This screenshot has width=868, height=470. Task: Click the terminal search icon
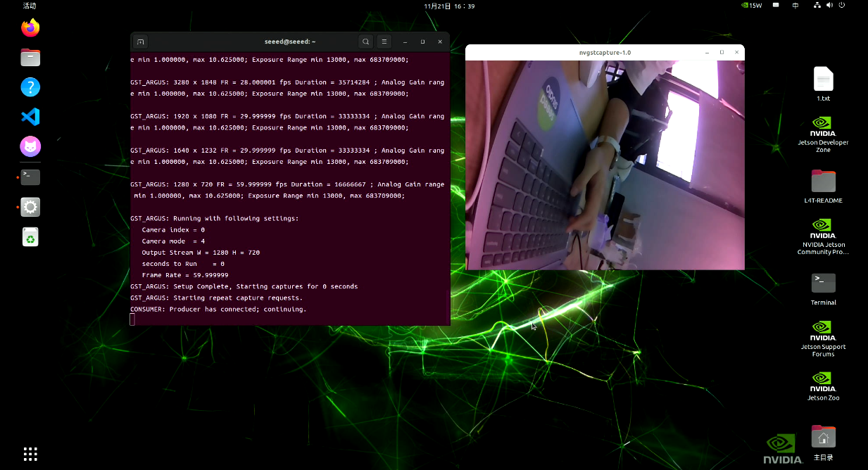pos(365,42)
